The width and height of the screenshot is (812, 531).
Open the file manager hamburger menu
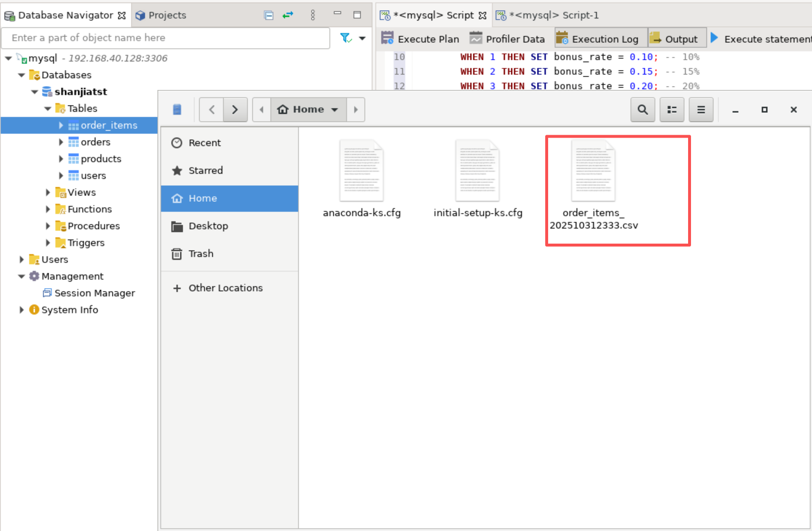coord(701,109)
